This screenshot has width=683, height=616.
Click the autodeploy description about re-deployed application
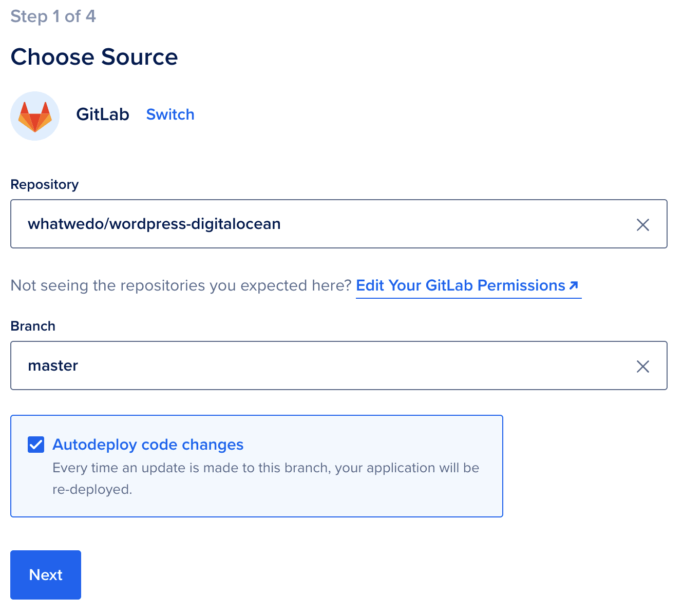265,478
